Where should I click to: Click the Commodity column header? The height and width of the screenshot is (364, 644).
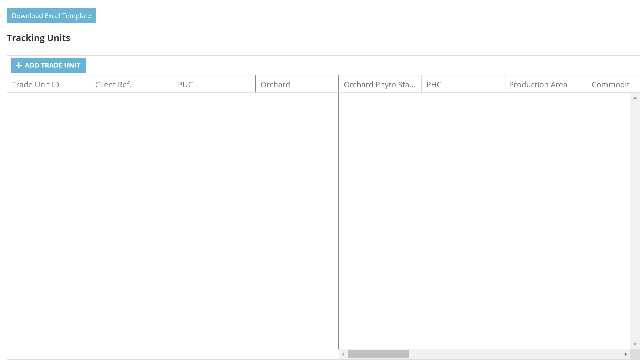coord(609,84)
